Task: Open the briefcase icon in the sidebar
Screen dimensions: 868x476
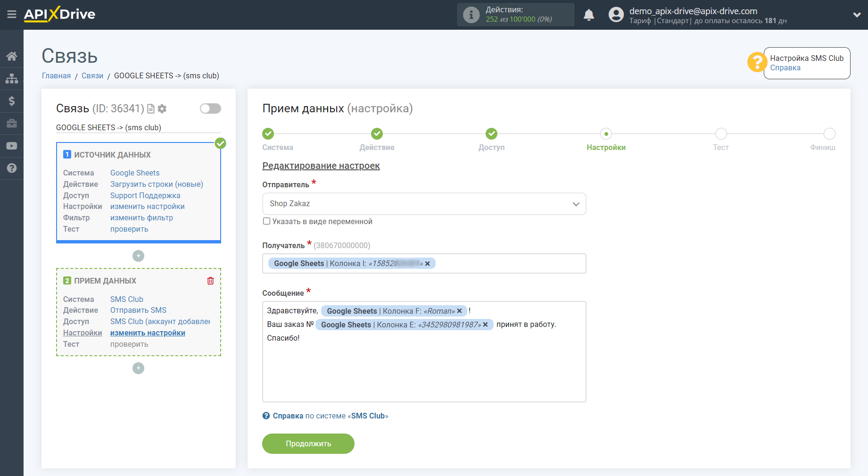Action: click(12, 124)
